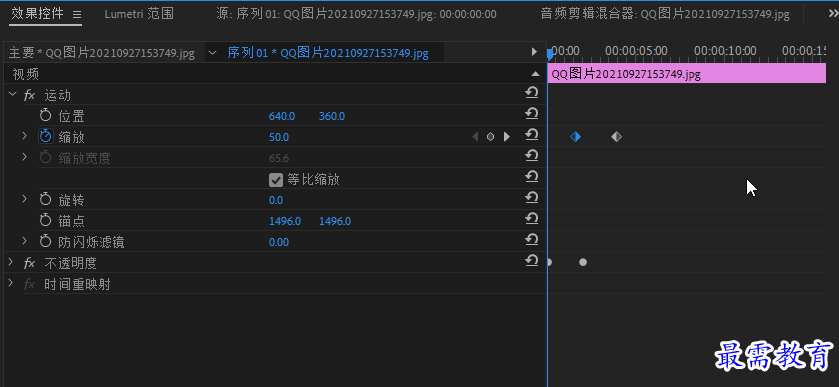Viewport: 839px width, 387px height.
Task: Go to next 缩放 keyframe
Action: pos(506,136)
